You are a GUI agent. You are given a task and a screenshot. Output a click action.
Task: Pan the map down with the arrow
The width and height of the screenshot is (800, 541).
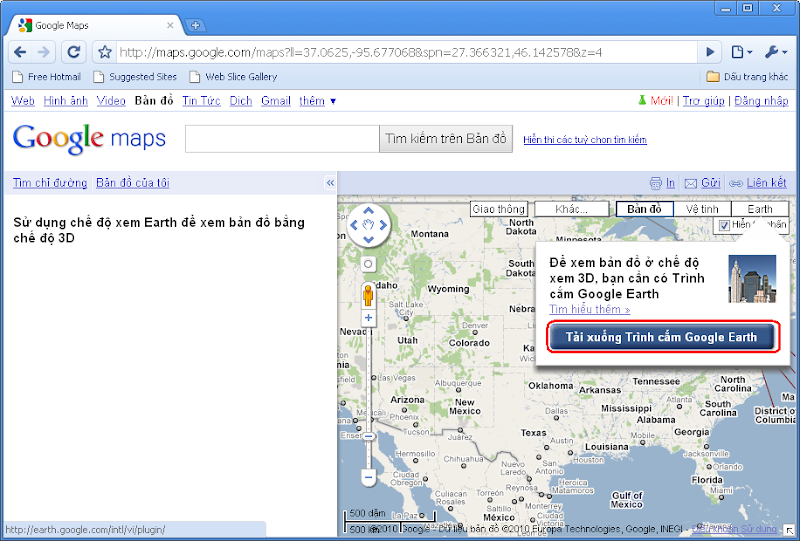click(x=368, y=239)
